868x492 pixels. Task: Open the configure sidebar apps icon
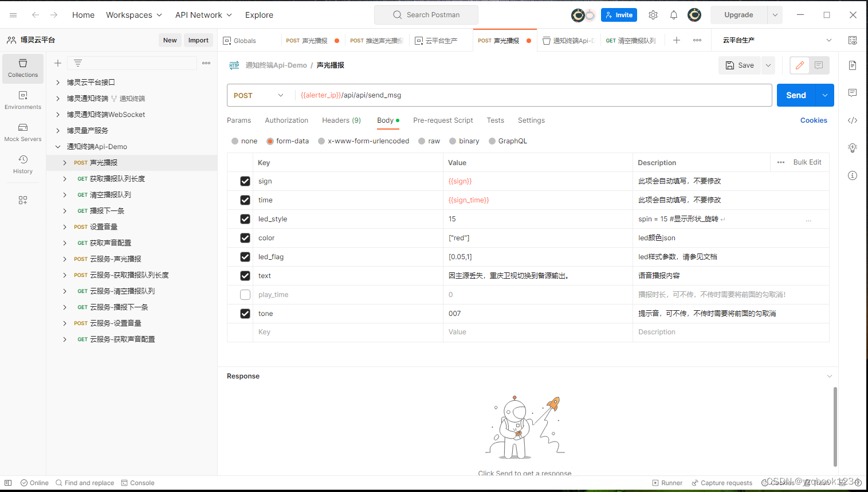(x=23, y=200)
